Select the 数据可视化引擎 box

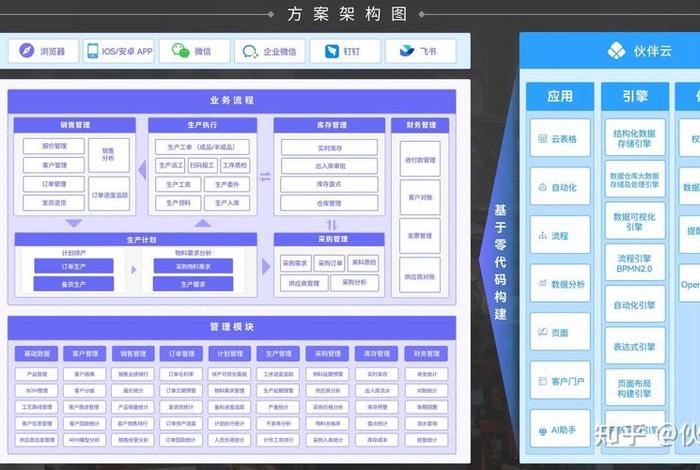(x=635, y=221)
